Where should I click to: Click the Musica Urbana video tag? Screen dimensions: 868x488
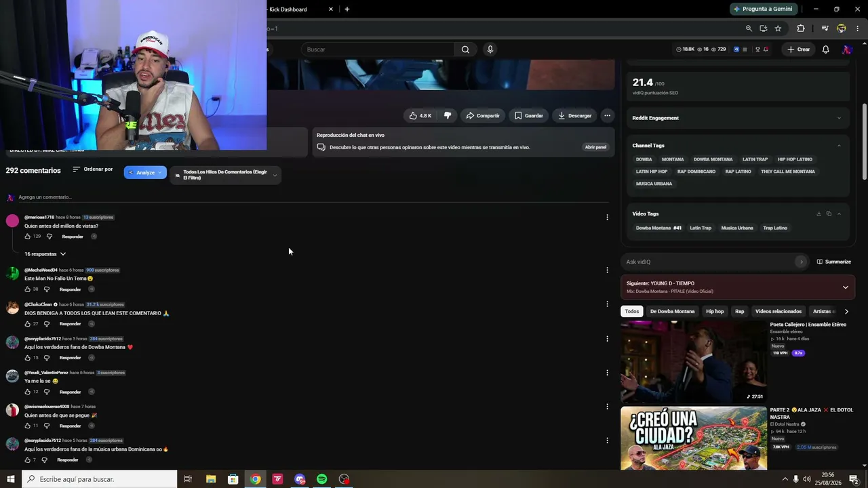pos(737,228)
